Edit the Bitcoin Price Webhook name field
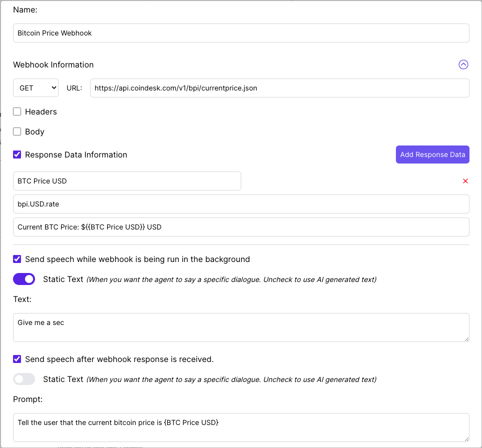Screen dimensions: 482x448 (x=241, y=33)
